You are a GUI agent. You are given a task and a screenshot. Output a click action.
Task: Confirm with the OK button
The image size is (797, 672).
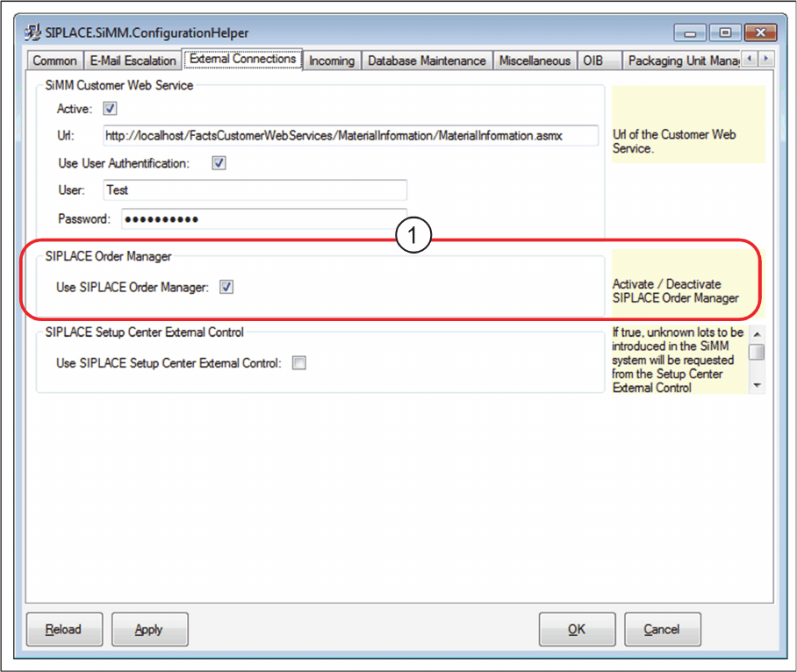[x=577, y=629]
